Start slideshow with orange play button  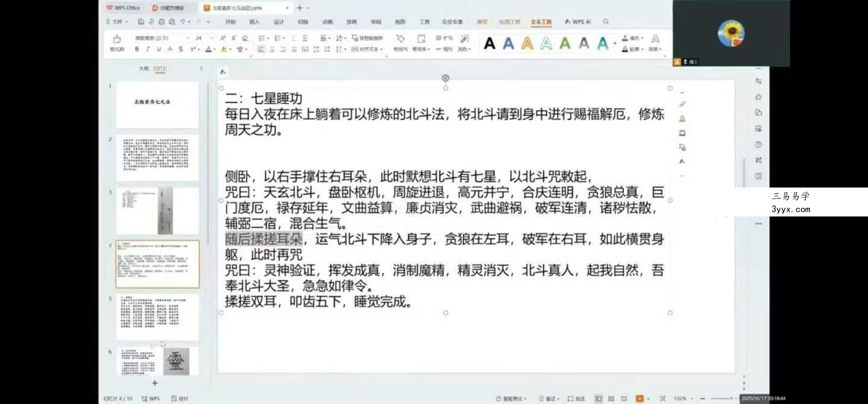(x=640, y=399)
